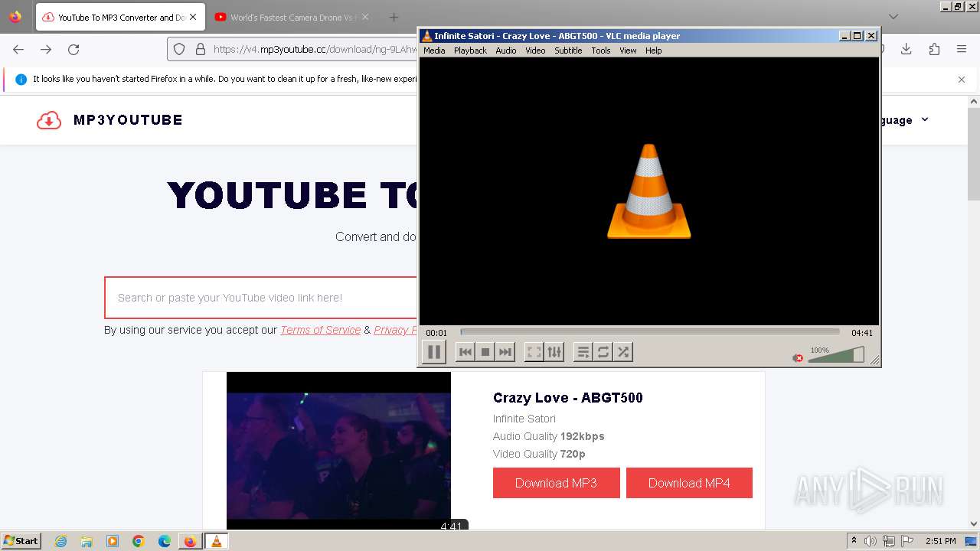Toggle VLC shuffle random mode
The image size is (980, 551).
pyautogui.click(x=623, y=352)
